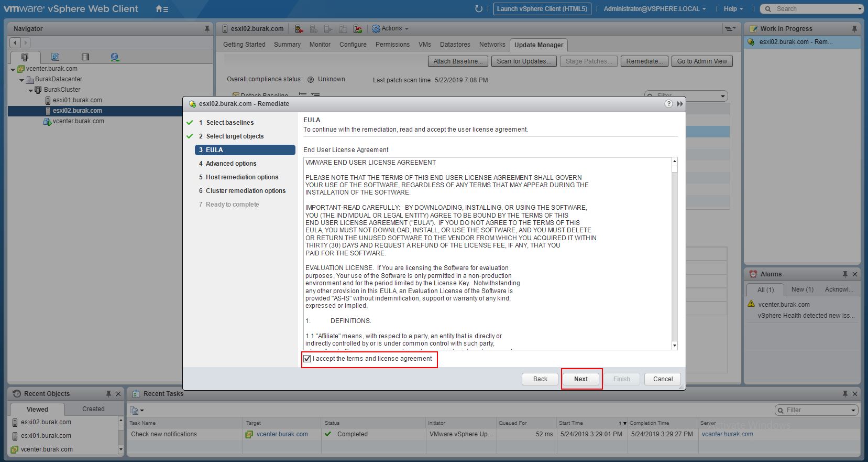Switch to Networking view icon
868x462 pixels.
pos(115,57)
